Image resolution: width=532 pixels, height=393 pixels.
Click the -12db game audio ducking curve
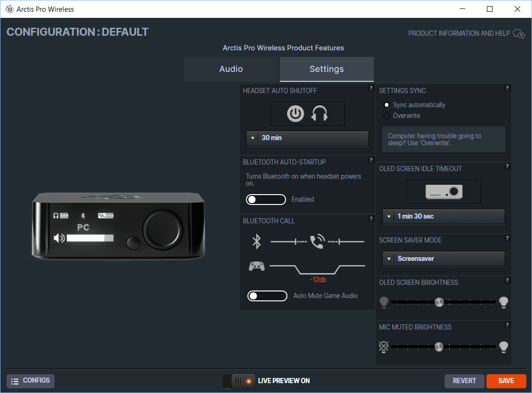pos(317,270)
